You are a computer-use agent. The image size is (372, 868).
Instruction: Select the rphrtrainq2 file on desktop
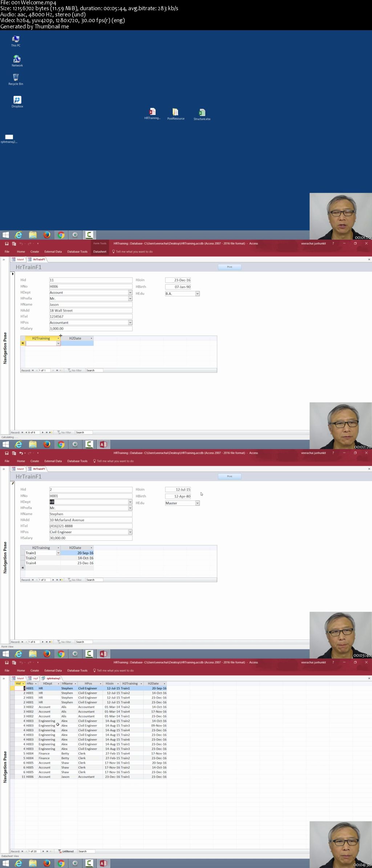[9, 139]
